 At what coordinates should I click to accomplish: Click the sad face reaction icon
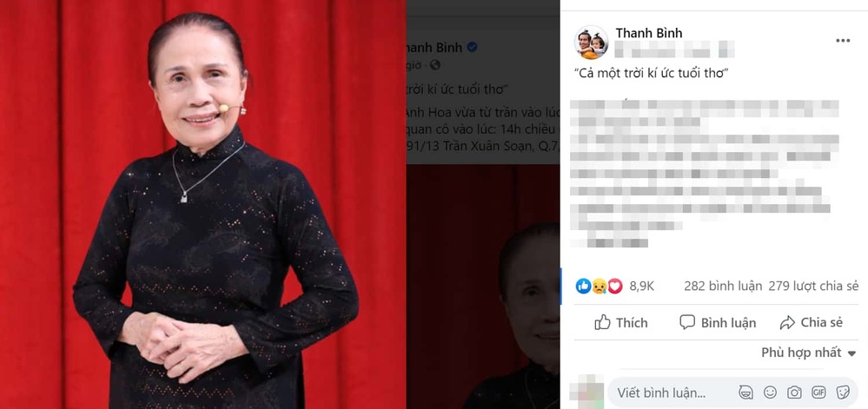pos(599,286)
